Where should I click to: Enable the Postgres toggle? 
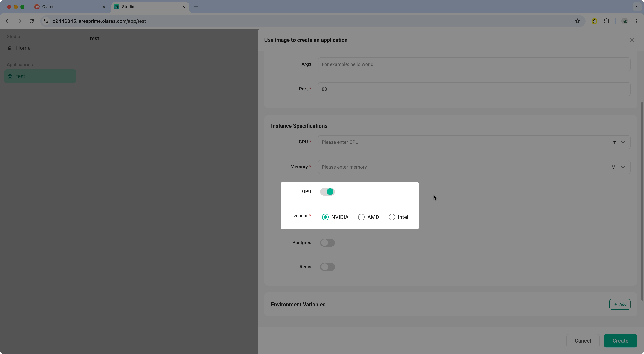click(328, 243)
